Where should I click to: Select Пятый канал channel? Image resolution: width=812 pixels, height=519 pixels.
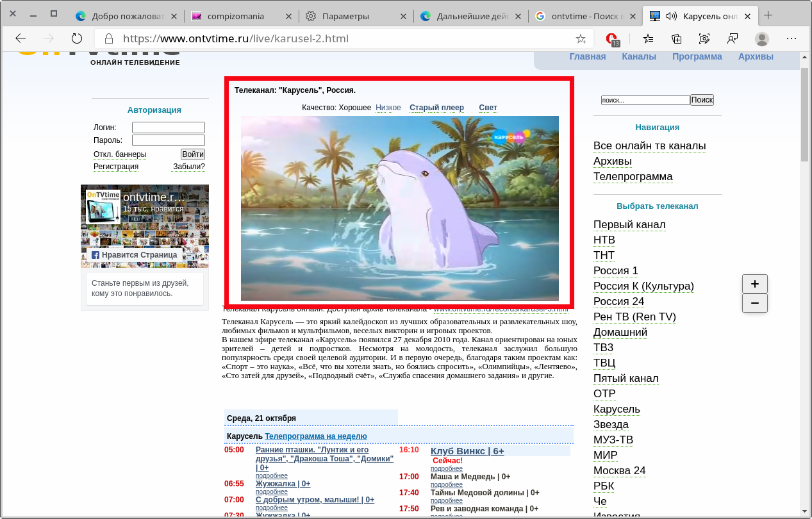[626, 379]
